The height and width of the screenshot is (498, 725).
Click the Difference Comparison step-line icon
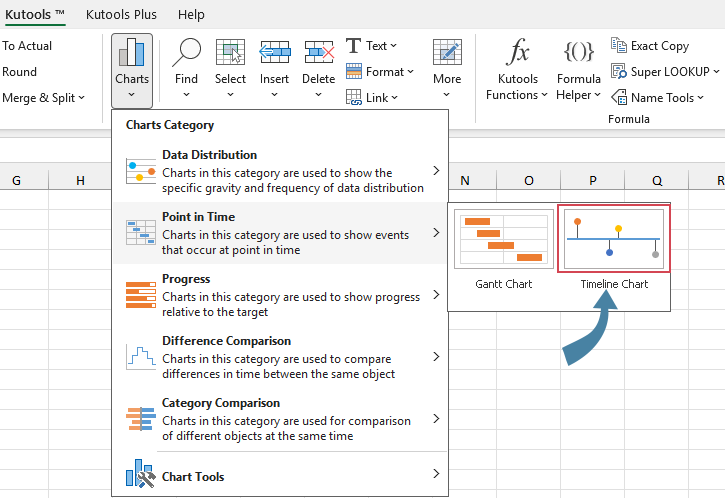click(x=141, y=357)
